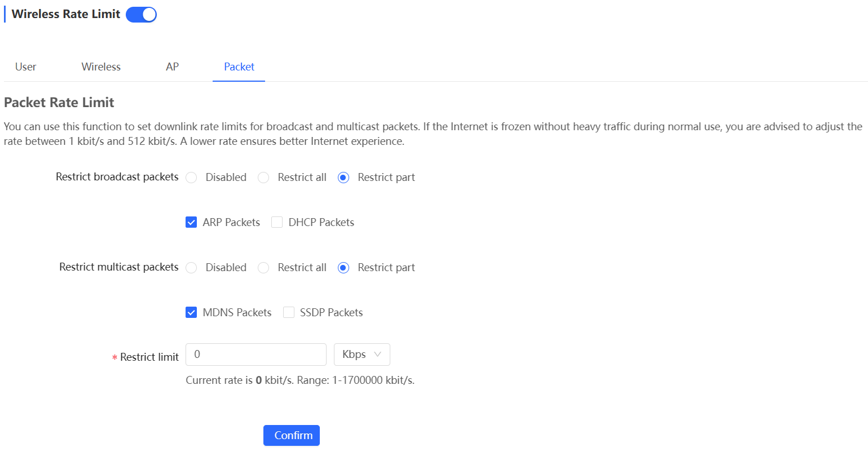Viewport: 868px width, 456px height.
Task: Open the AP tab
Action: [171, 67]
